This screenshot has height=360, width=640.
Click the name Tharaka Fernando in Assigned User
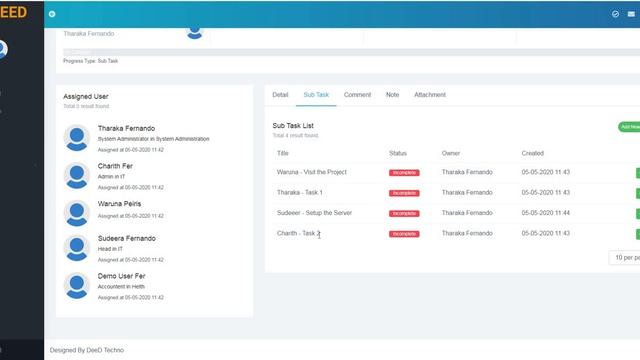tap(126, 129)
